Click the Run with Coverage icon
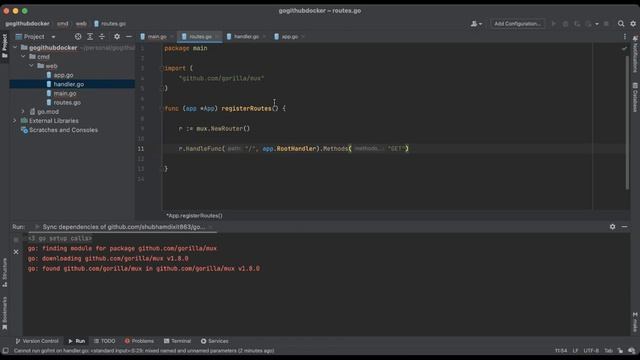The height and width of the screenshot is (360, 640). (x=577, y=24)
